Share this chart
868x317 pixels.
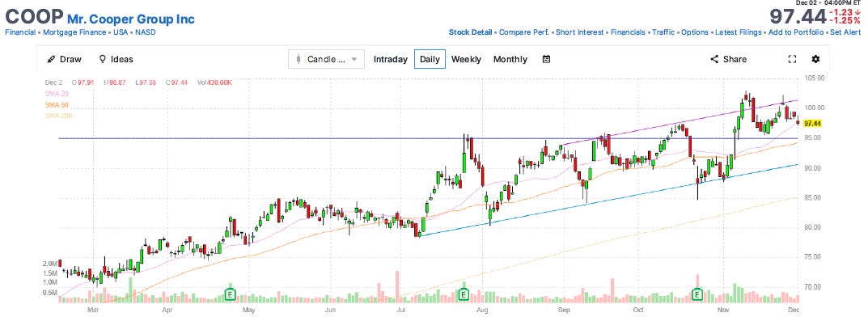click(729, 59)
